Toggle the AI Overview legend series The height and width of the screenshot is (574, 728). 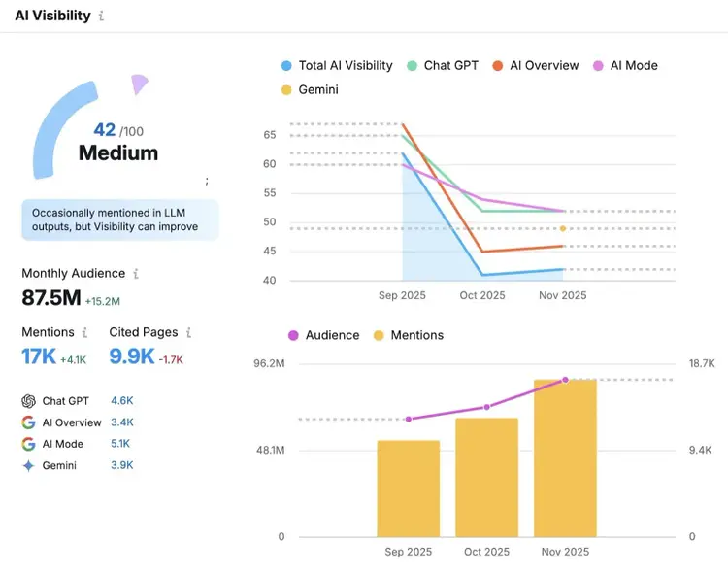click(536, 65)
